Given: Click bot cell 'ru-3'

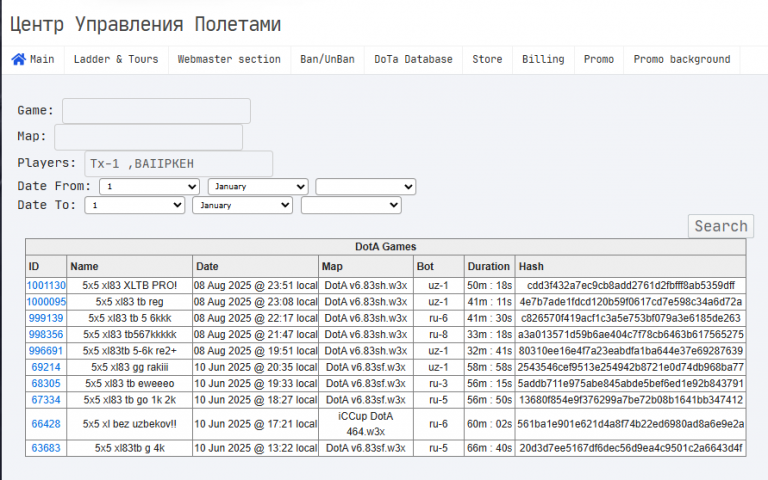Looking at the screenshot, I should coord(438,384).
